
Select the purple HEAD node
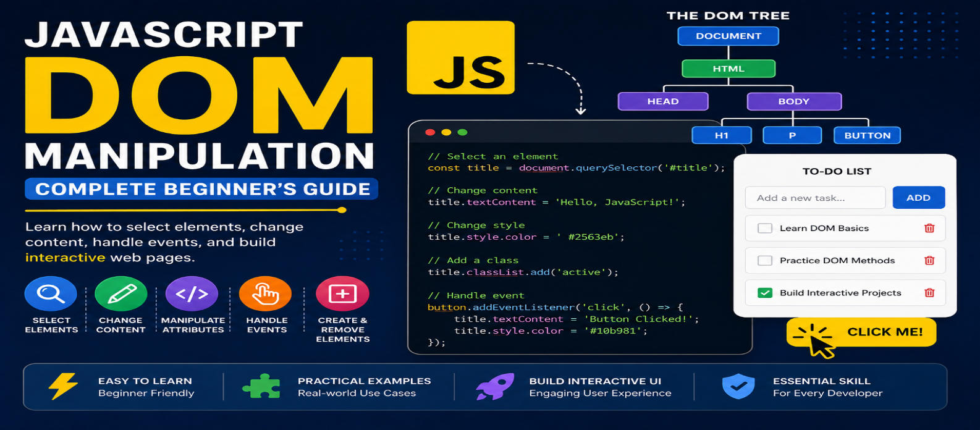coord(663,101)
